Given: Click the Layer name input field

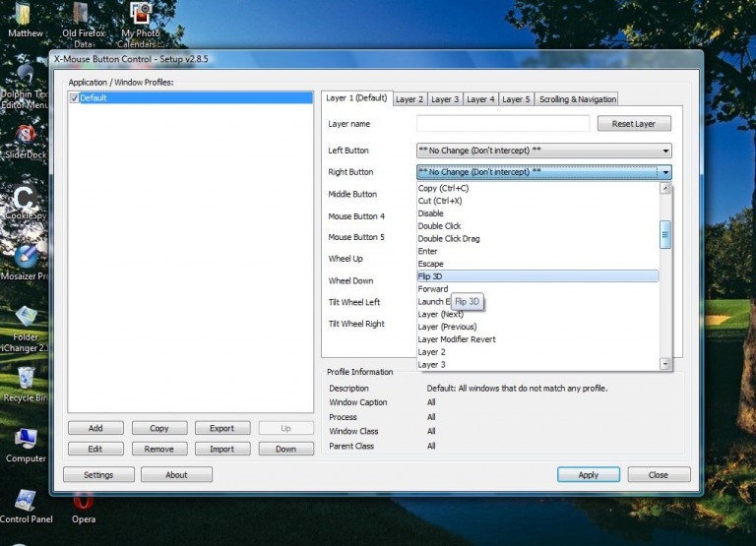Looking at the screenshot, I should [503, 123].
